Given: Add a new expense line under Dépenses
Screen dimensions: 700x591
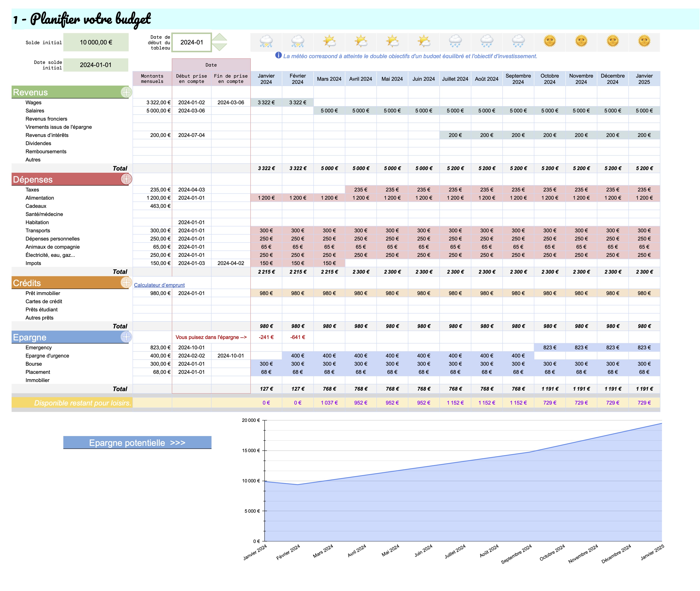Looking at the screenshot, I should click(x=127, y=179).
